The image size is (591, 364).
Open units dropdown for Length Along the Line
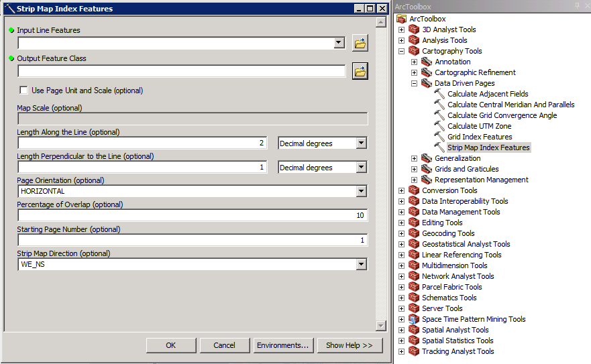click(x=362, y=143)
